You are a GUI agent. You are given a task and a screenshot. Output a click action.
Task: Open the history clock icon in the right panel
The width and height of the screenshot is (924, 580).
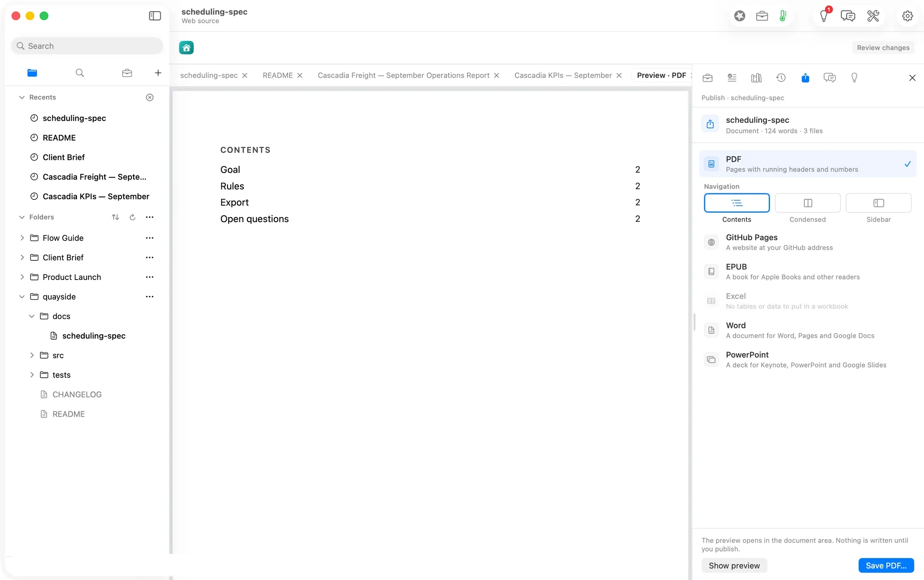tap(781, 78)
